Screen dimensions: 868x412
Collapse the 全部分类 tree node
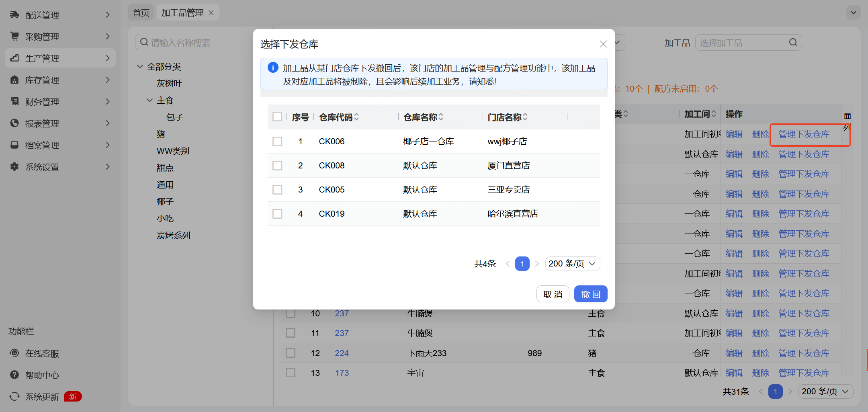tap(140, 66)
